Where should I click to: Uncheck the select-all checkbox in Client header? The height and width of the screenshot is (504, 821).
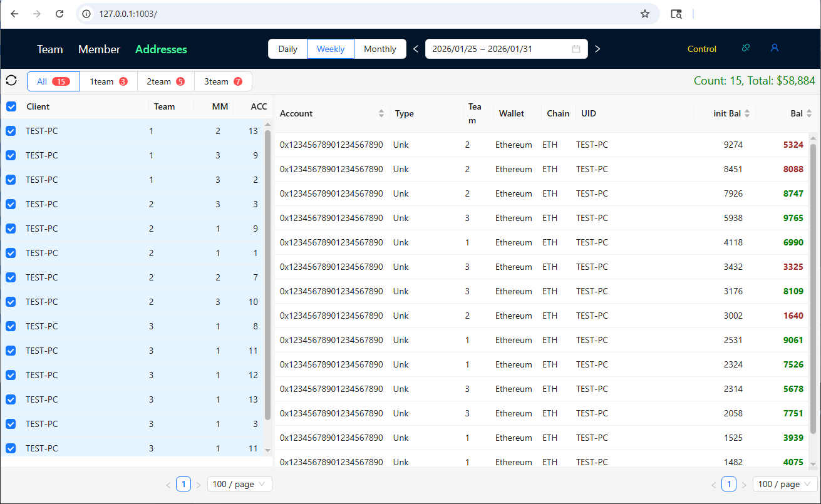[11, 106]
